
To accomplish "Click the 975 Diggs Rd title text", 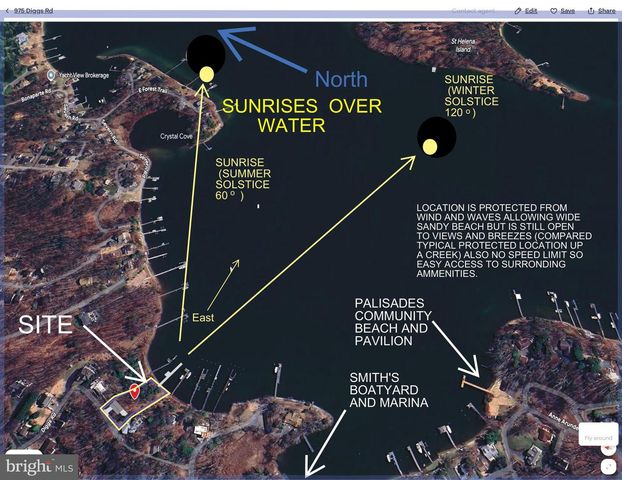I will tap(34, 10).
